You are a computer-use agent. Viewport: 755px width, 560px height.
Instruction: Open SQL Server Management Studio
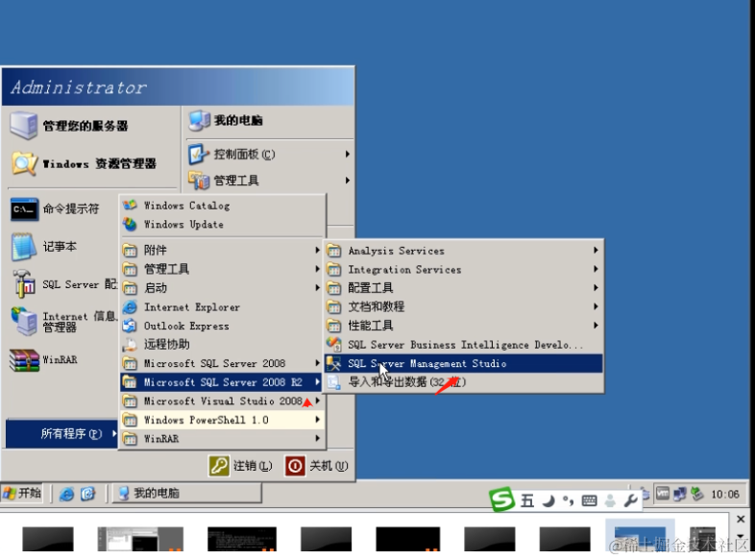pos(463,363)
